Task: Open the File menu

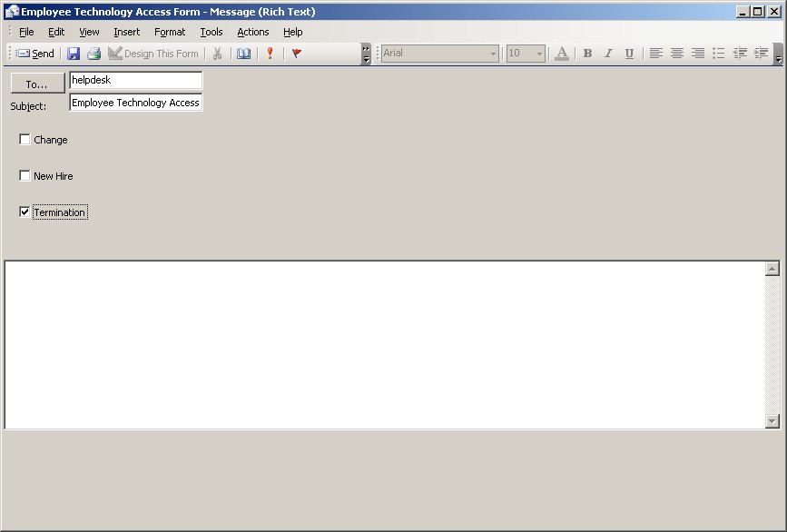Action: coord(26,32)
